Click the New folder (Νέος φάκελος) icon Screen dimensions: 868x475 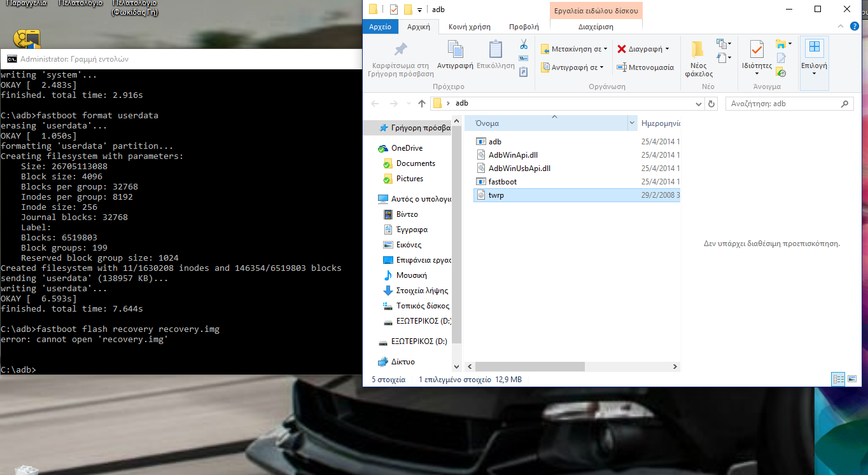tap(698, 58)
